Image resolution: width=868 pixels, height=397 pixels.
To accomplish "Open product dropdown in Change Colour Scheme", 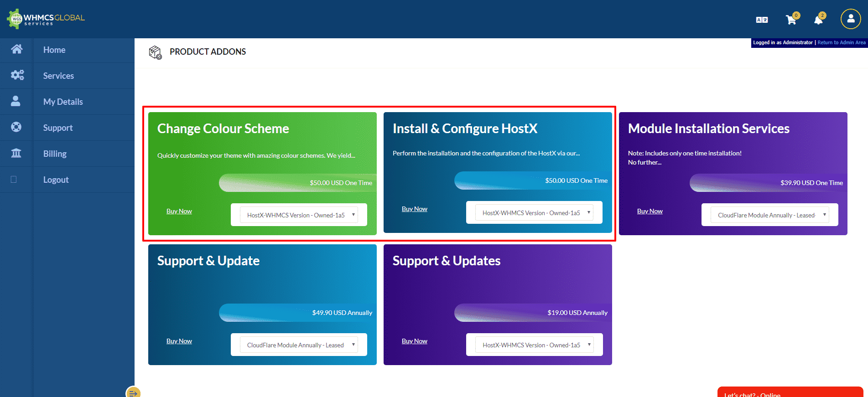I will click(299, 215).
